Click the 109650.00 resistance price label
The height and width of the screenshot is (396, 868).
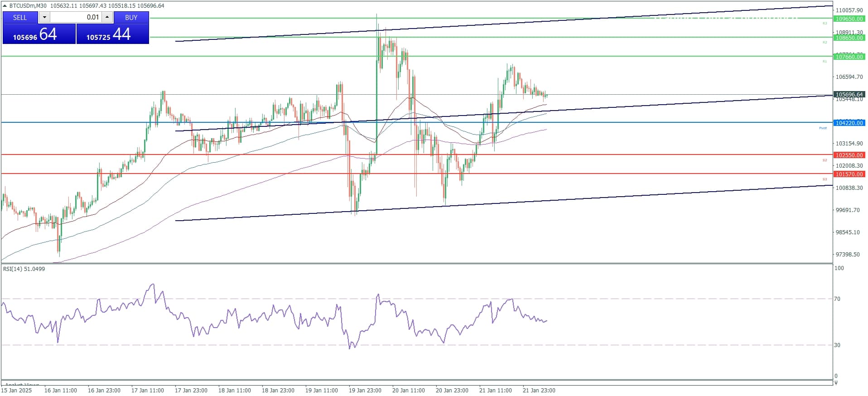pyautogui.click(x=849, y=19)
